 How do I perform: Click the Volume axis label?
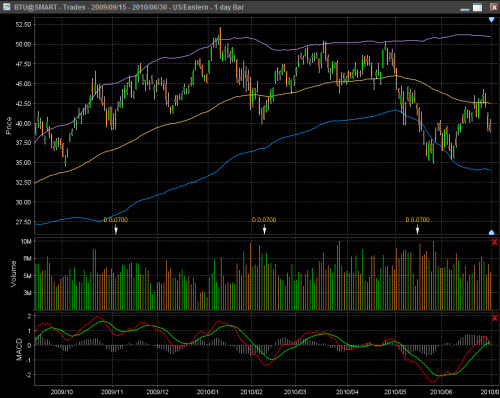13,274
